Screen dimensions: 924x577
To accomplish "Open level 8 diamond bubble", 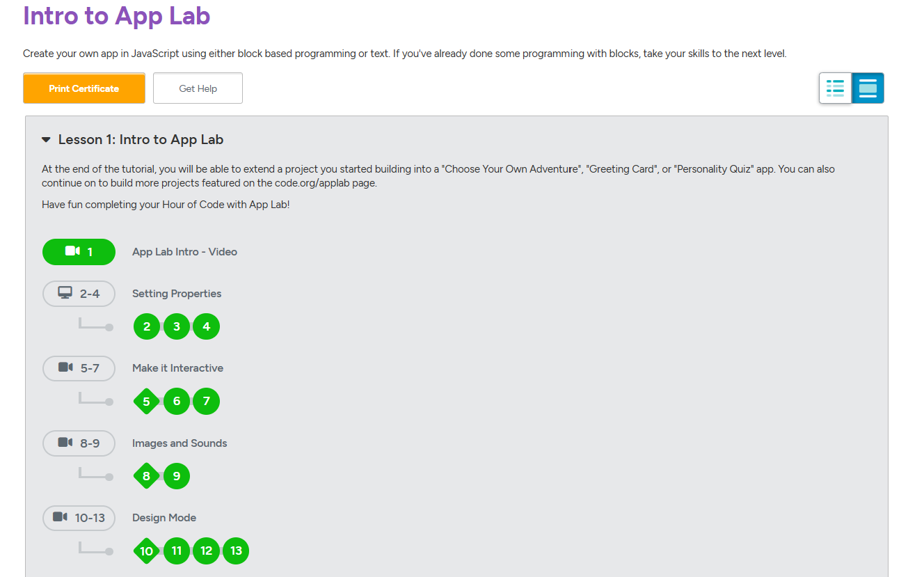I will [x=146, y=476].
